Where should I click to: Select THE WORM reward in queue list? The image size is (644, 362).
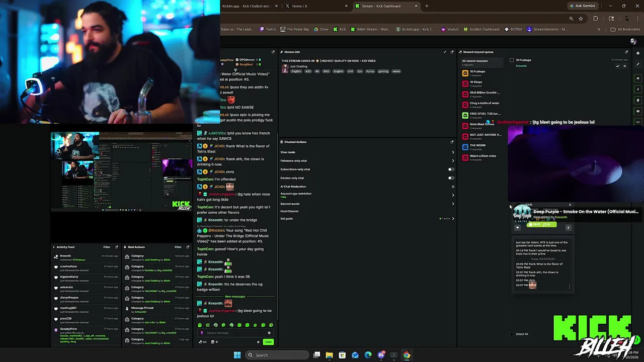(482, 146)
